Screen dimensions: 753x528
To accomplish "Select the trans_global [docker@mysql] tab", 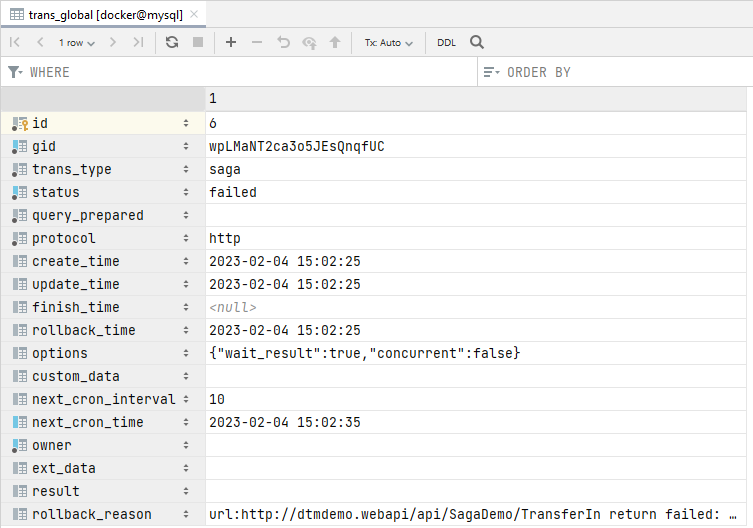I will (96, 13).
